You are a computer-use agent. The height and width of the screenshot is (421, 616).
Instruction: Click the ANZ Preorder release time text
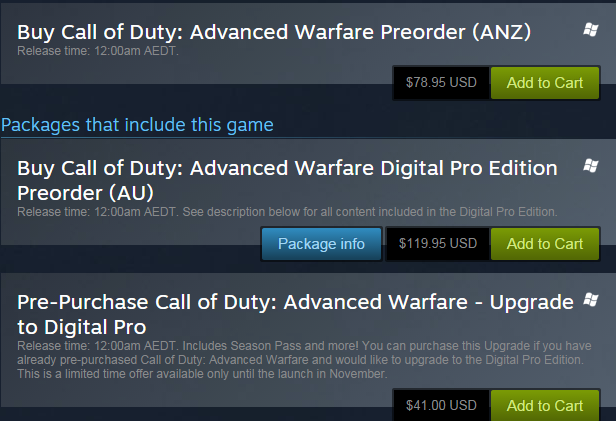click(97, 52)
